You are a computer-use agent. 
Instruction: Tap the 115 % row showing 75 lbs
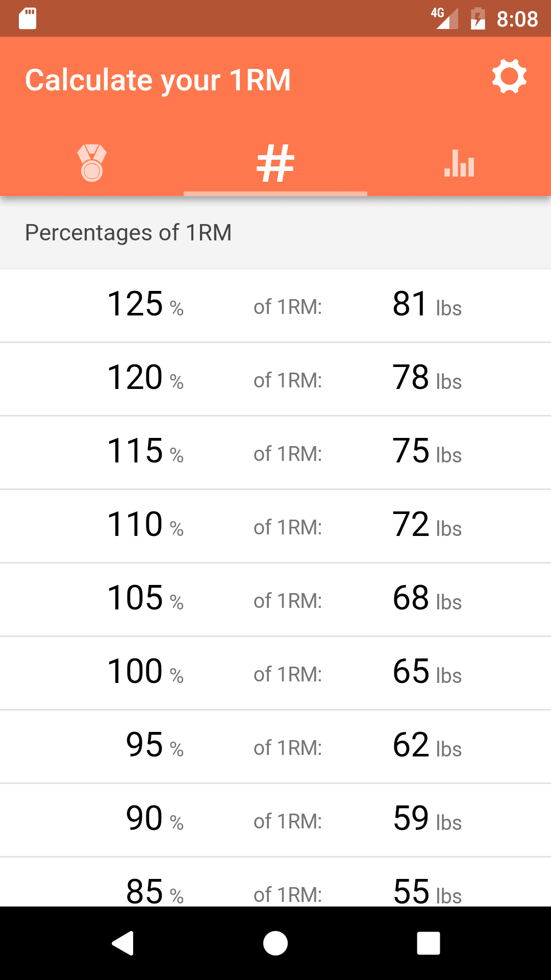point(275,453)
